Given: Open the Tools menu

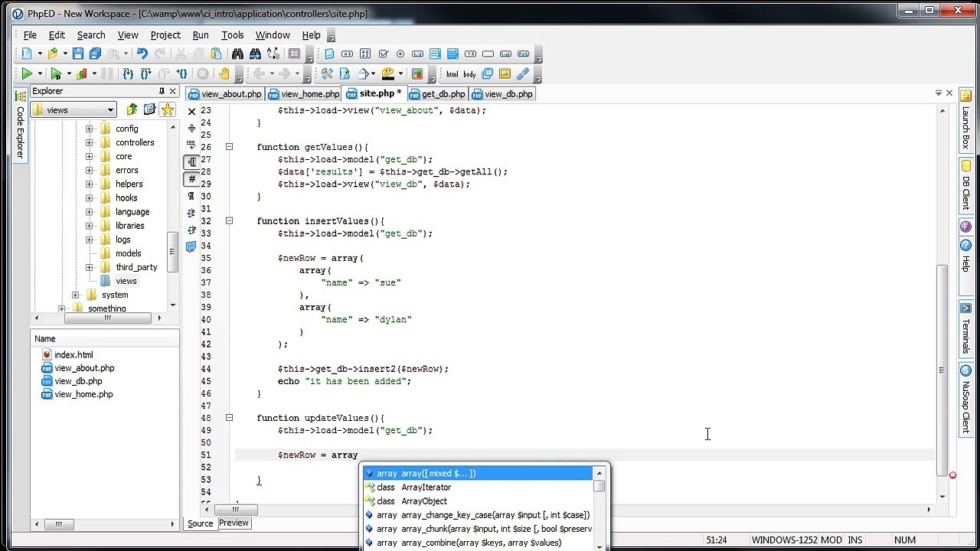Looking at the screenshot, I should [x=232, y=35].
